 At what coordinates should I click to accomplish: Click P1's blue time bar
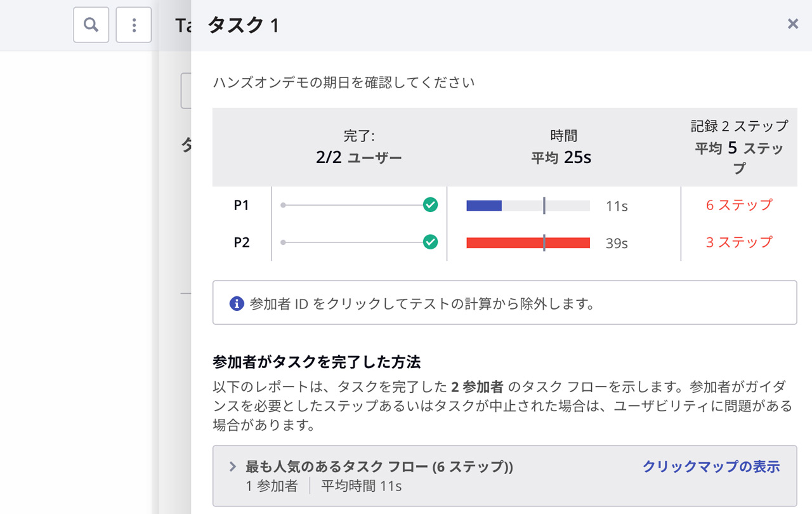click(x=484, y=206)
